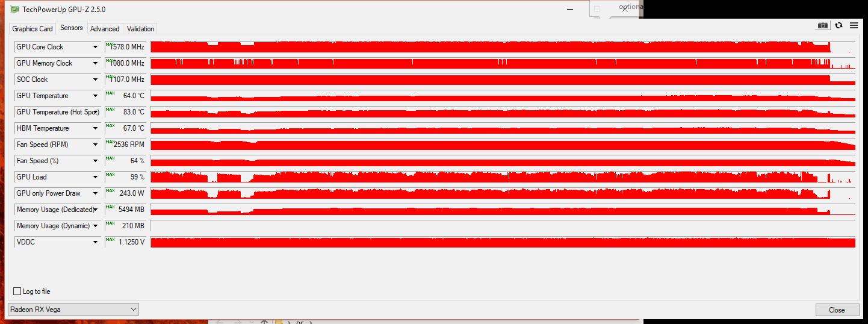The width and height of the screenshot is (868, 324).
Task: Click the refresh sensors icon
Action: click(x=839, y=25)
